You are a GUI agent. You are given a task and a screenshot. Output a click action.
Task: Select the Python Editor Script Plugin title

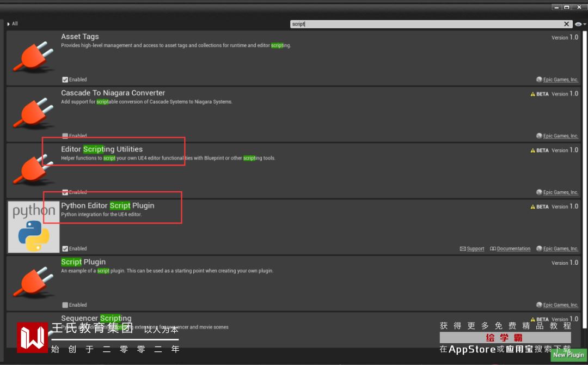[x=108, y=205]
